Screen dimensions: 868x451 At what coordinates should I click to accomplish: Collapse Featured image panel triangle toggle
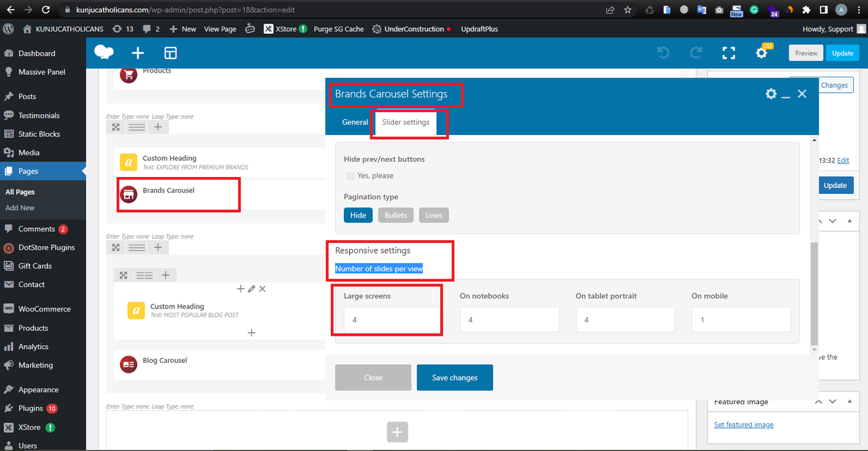click(848, 401)
